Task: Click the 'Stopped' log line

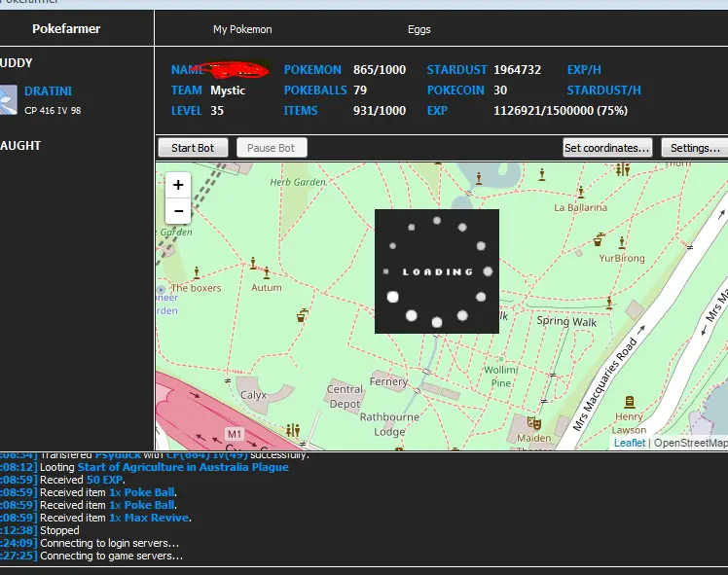Action: pyautogui.click(x=59, y=530)
